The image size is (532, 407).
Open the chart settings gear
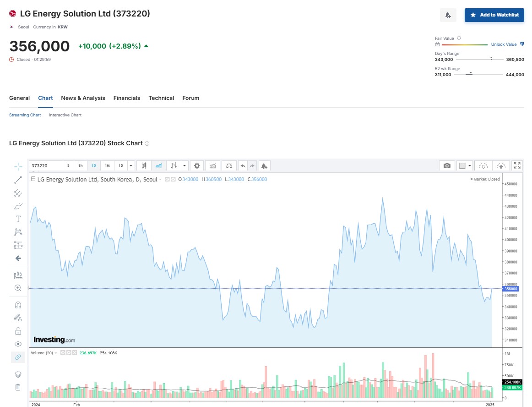[197, 166]
